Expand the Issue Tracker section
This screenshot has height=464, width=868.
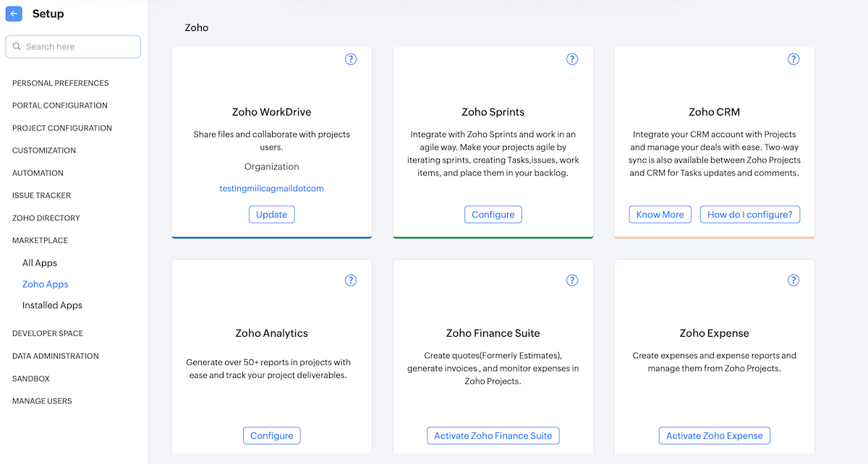42,195
